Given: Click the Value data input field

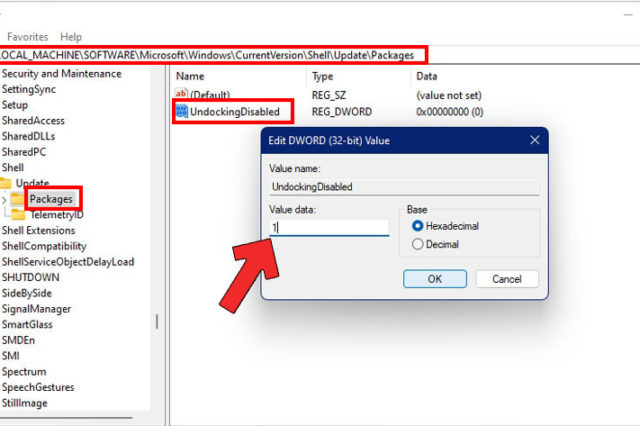Looking at the screenshot, I should click(329, 228).
